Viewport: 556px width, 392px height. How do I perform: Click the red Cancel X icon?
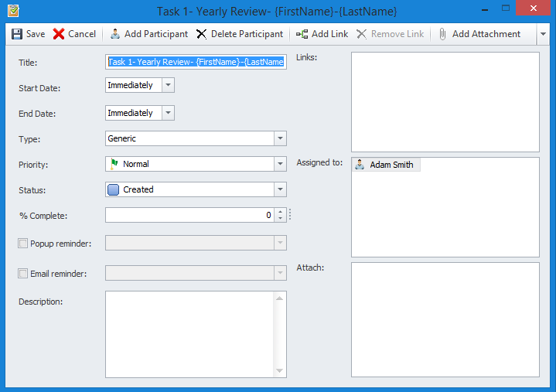coord(59,34)
